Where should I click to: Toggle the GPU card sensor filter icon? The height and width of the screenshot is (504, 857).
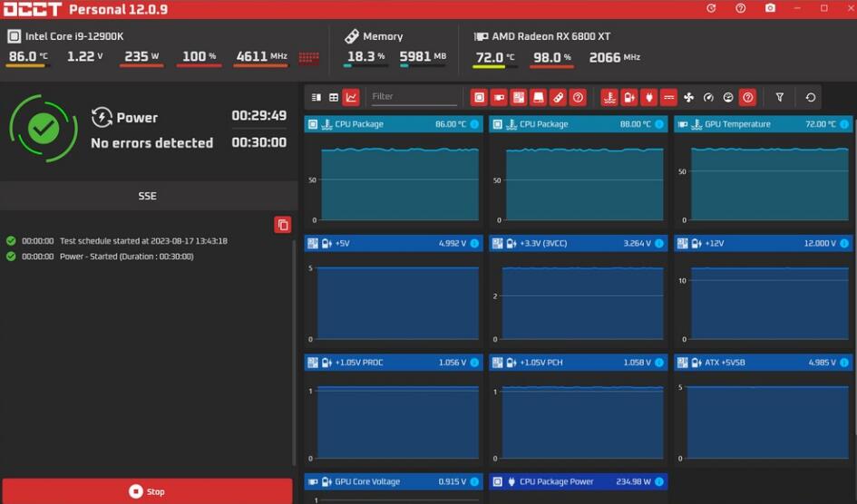point(499,97)
